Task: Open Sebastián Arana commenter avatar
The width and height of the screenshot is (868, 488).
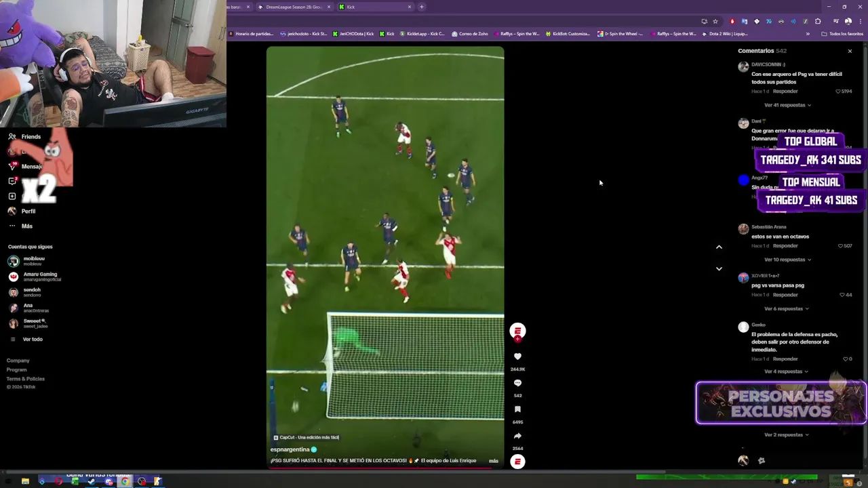Action: (743, 229)
